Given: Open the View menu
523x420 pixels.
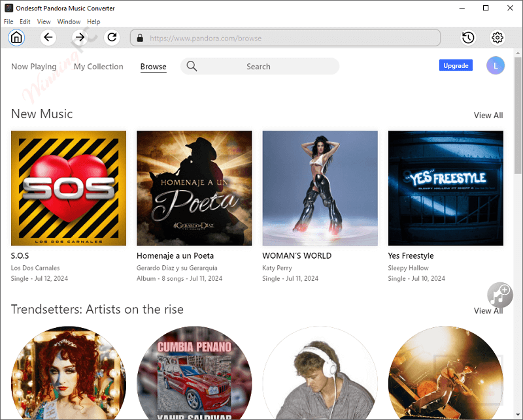Looking at the screenshot, I should [x=44, y=22].
